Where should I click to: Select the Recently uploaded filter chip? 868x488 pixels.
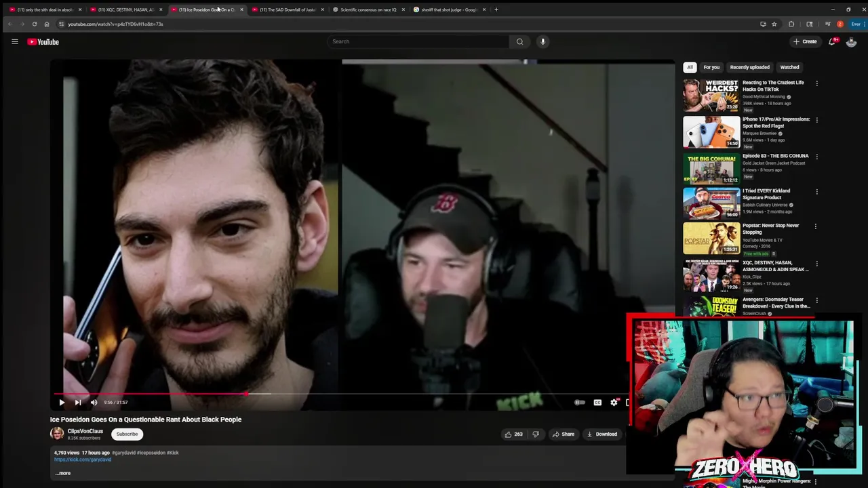coord(749,67)
